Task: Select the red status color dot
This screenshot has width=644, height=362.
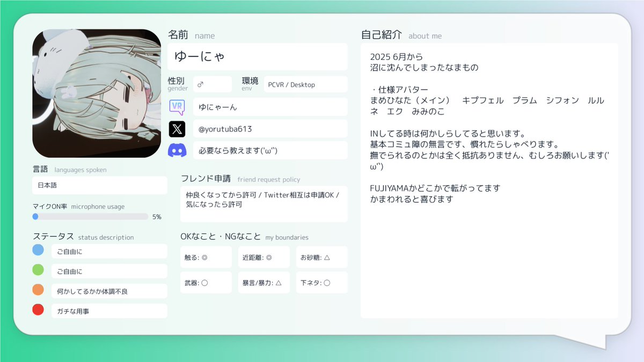Action: pos(38,310)
